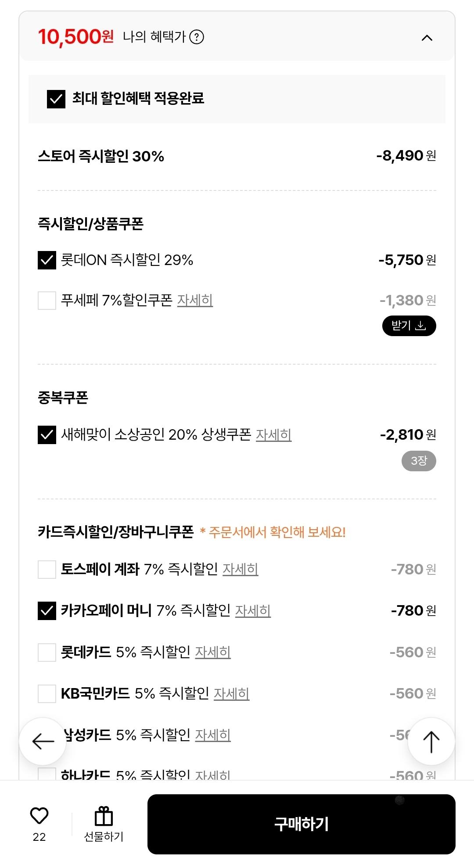Viewport: 474px width, 868px height.
Task: Uncheck 새해맞이 소상공인 20% 상생쿠폰
Action: (x=47, y=435)
